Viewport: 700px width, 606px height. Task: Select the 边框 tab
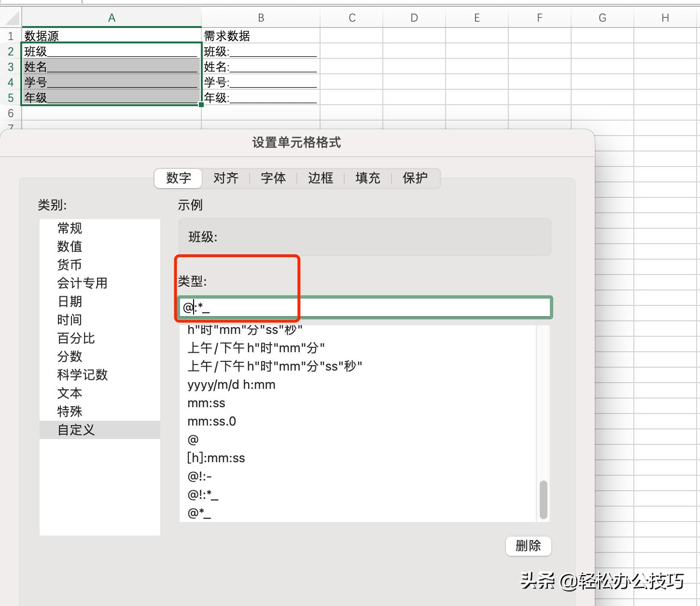point(320,178)
